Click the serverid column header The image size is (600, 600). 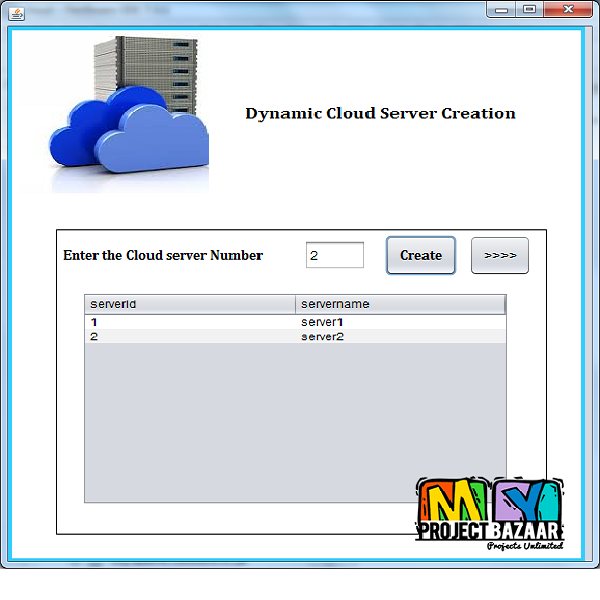190,304
